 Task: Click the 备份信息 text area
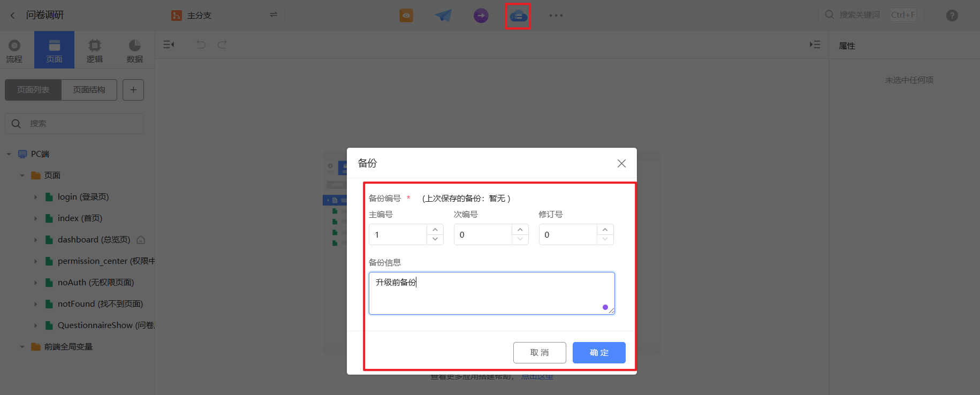[x=491, y=293]
